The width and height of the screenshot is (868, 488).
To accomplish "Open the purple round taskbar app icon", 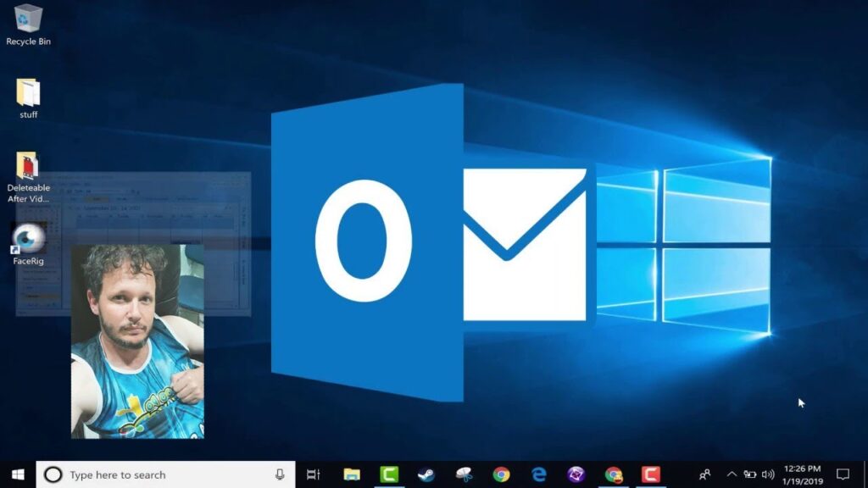I will [x=576, y=474].
